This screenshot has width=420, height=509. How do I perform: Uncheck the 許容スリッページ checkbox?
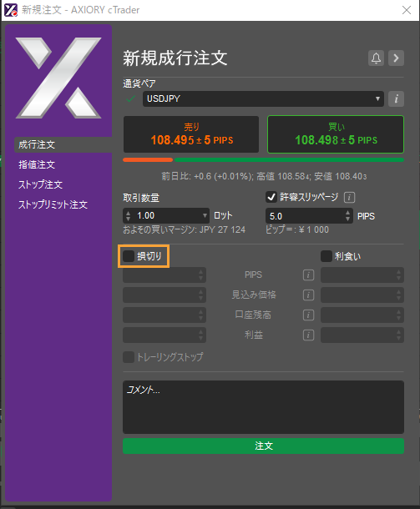coord(271,197)
